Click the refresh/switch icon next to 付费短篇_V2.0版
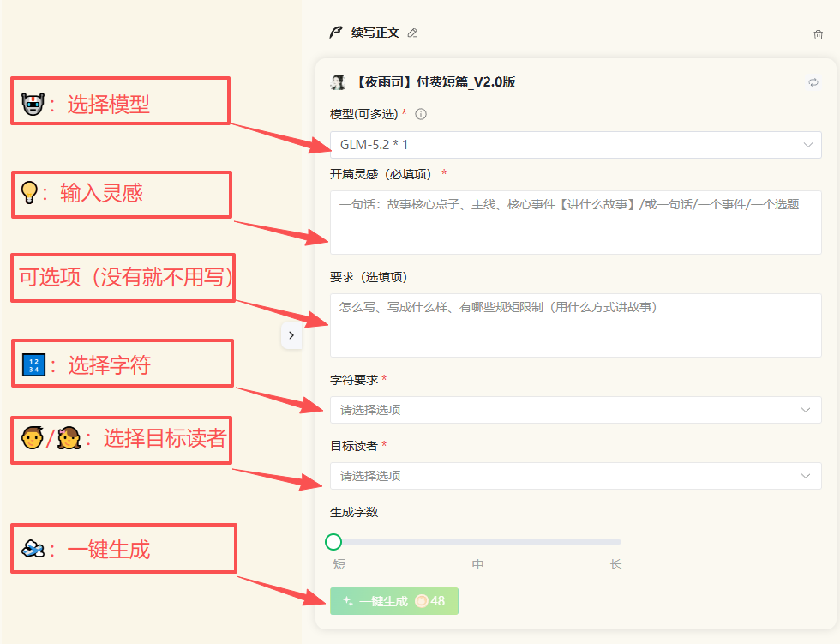Viewport: 840px width, 644px height. 813,82
